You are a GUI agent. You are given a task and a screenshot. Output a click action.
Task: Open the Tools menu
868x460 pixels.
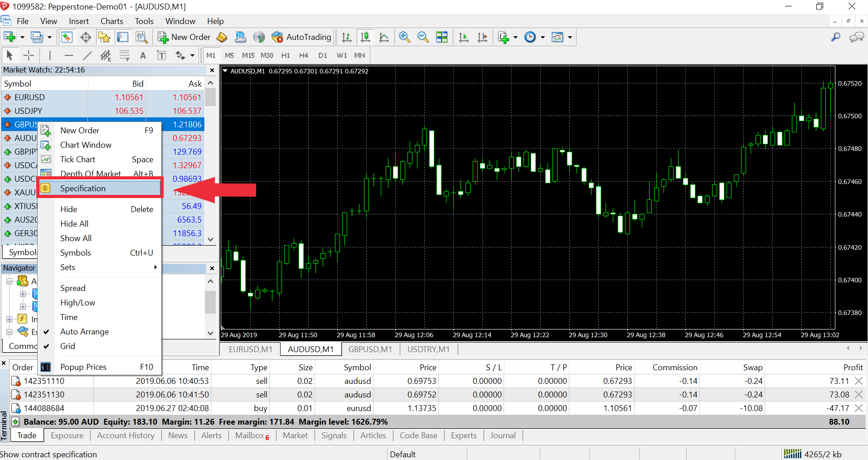pyautogui.click(x=144, y=21)
